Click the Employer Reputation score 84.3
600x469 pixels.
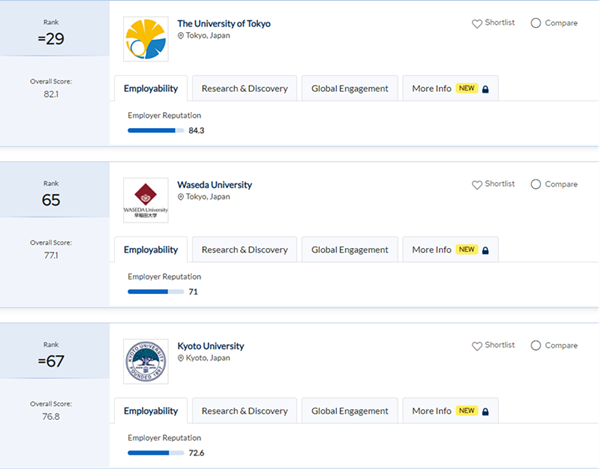[x=196, y=131]
